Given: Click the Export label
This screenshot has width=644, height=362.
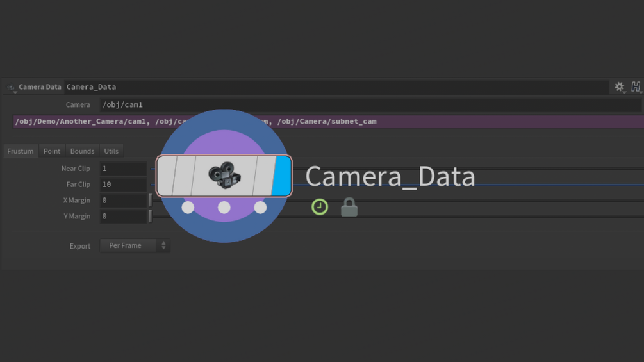Looking at the screenshot, I should click(79, 246).
